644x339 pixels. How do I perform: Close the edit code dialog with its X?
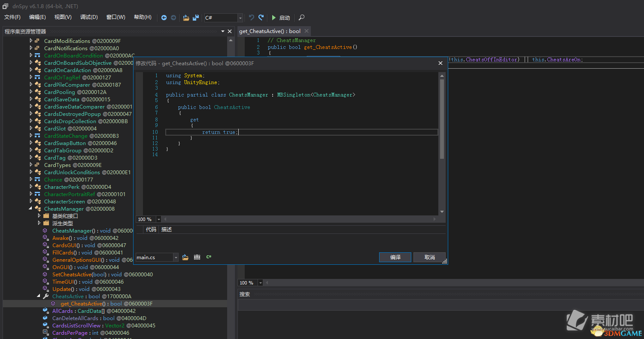click(440, 63)
